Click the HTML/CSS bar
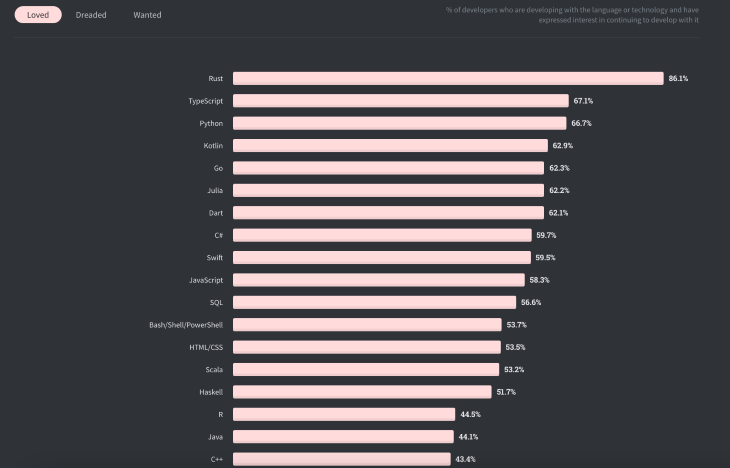Viewport: 730px width, 468px height. 366,347
